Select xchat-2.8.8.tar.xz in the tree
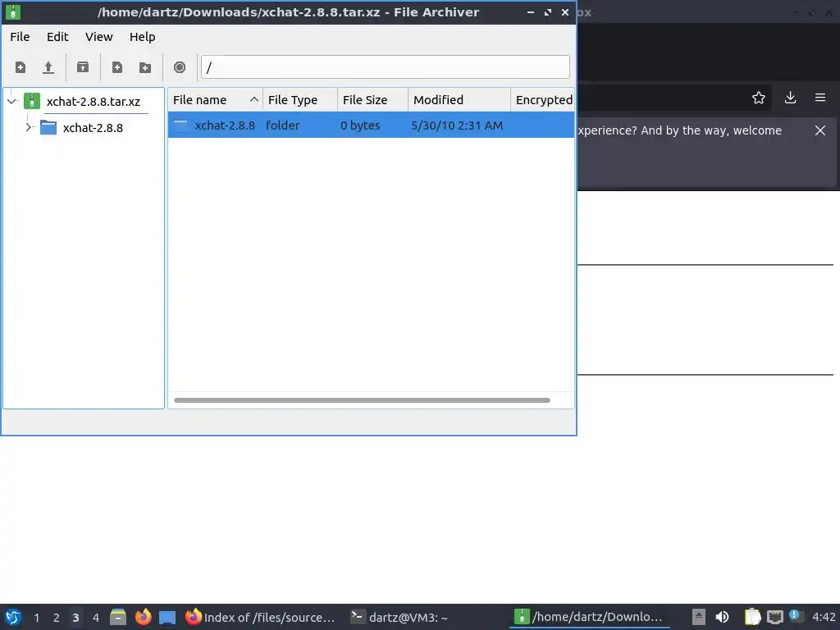This screenshot has width=840, height=630. click(94, 101)
